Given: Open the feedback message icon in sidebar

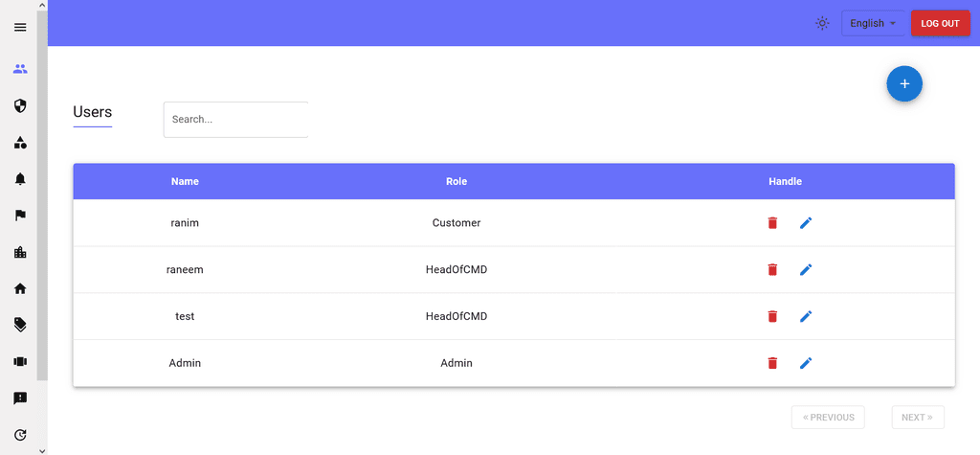Looking at the screenshot, I should click(x=20, y=398).
